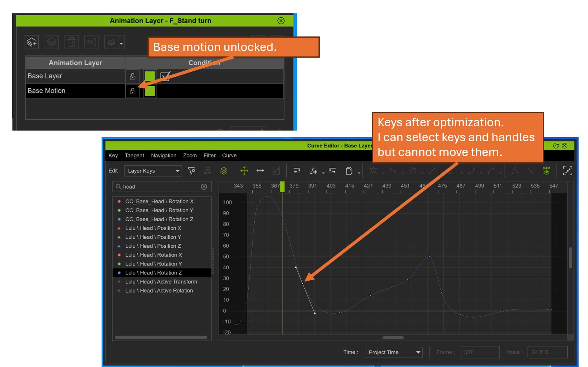The height and width of the screenshot is (367, 588).
Task: Click the Frame field showing 387
Action: pyautogui.click(x=480, y=352)
